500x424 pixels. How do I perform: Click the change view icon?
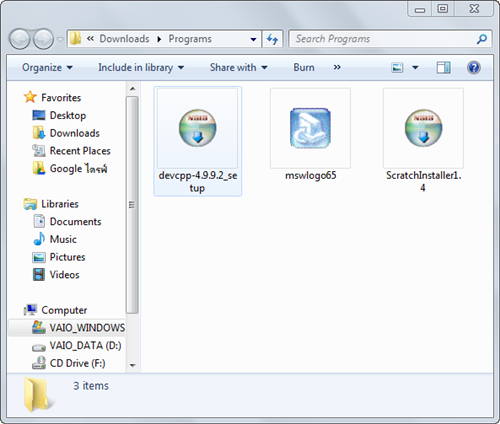(397, 68)
